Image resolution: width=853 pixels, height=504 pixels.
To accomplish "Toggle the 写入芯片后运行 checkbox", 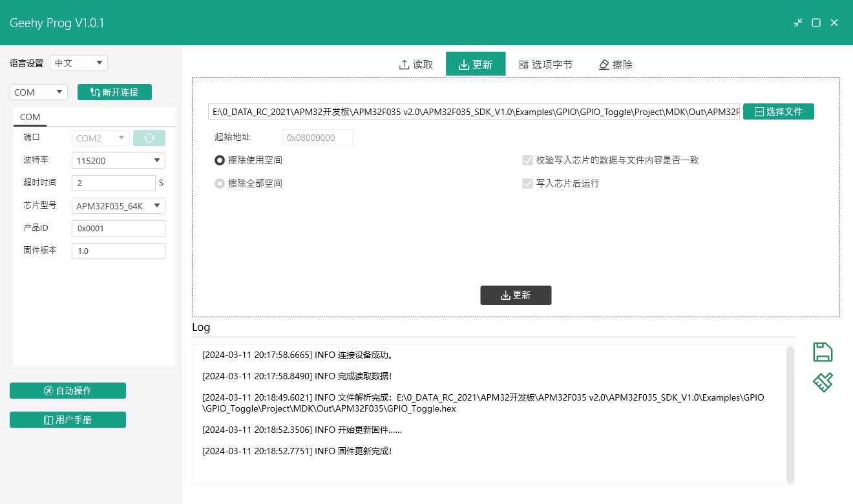I will tap(527, 184).
